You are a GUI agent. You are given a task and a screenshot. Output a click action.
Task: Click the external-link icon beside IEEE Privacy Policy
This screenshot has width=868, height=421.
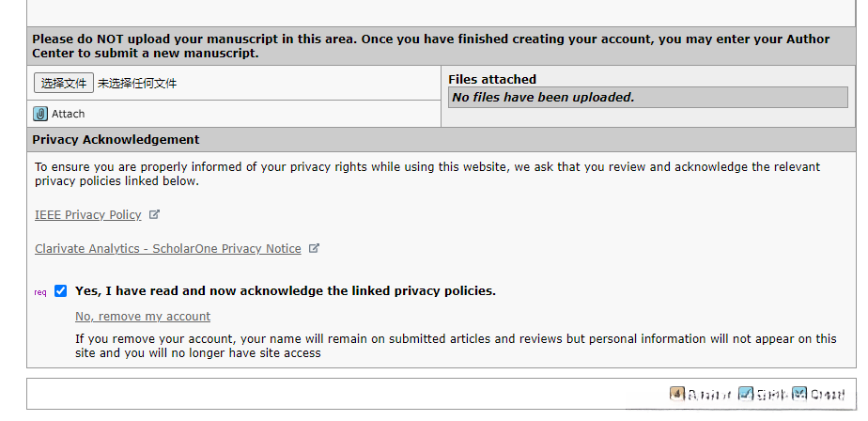pyautogui.click(x=155, y=214)
